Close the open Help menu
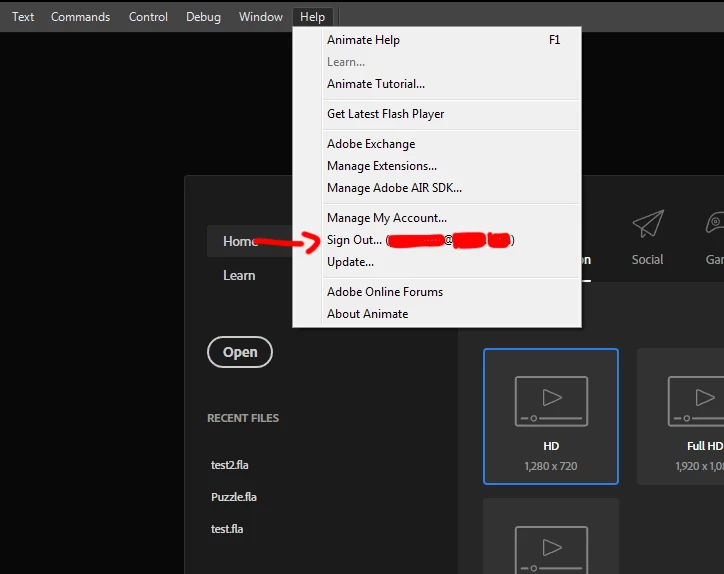The width and height of the screenshot is (724, 574). [x=313, y=17]
